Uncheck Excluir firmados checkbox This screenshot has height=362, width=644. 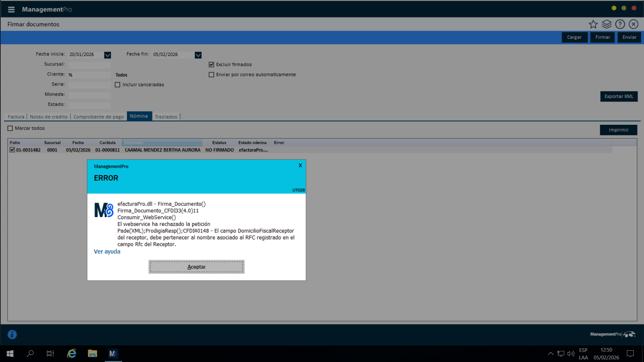click(x=211, y=64)
